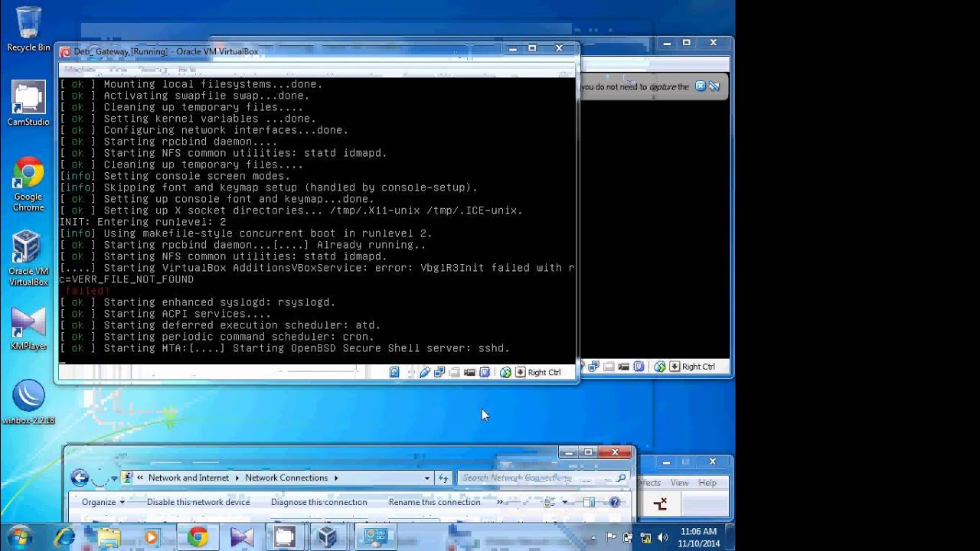Click the Search Network Connections field
Screen dimensions: 980x551
(x=543, y=478)
